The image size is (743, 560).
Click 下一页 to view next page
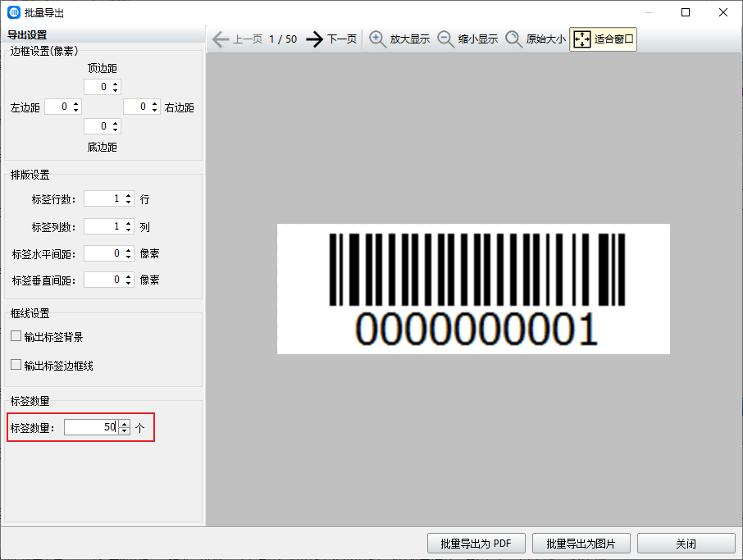[342, 39]
